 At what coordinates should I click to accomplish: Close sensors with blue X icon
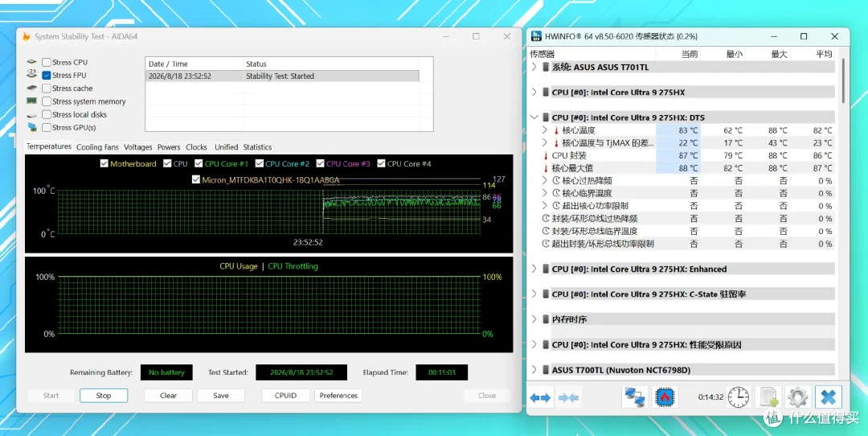coord(828,397)
